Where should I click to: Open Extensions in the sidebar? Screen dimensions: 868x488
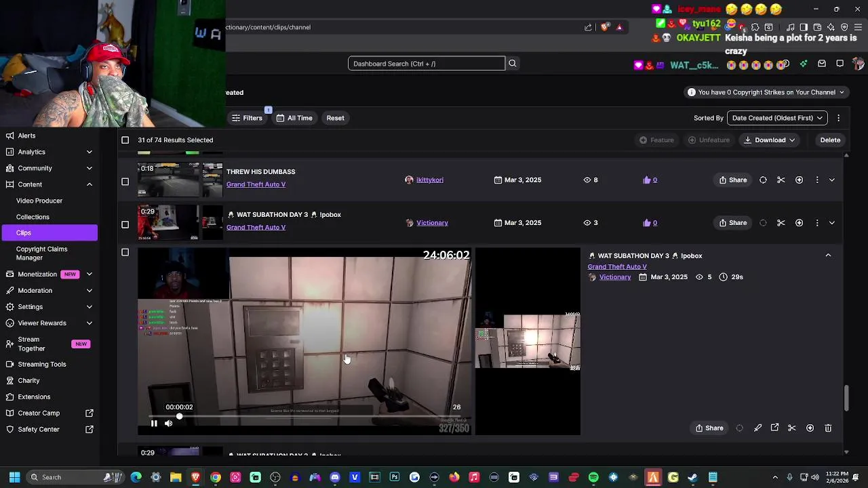(x=49, y=396)
